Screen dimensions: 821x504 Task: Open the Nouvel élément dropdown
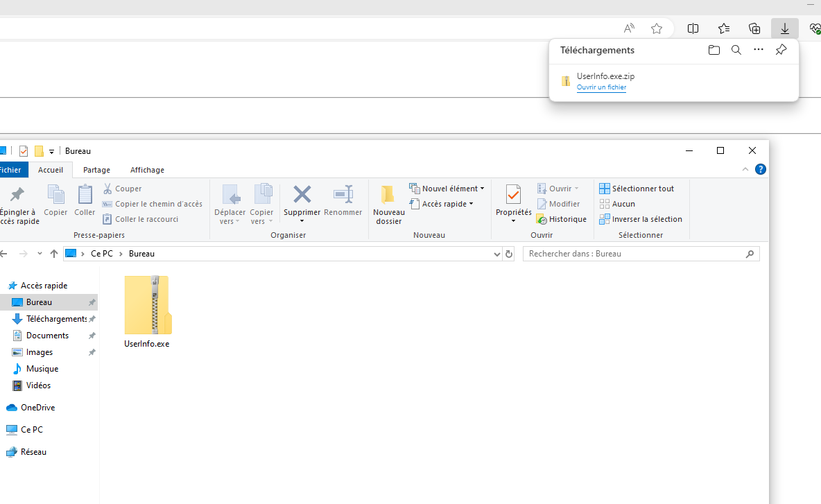[x=447, y=189]
